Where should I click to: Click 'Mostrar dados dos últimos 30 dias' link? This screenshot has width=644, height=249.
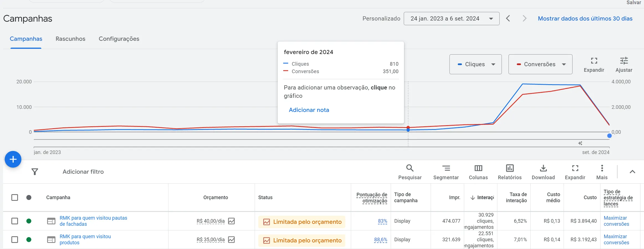[x=585, y=19]
